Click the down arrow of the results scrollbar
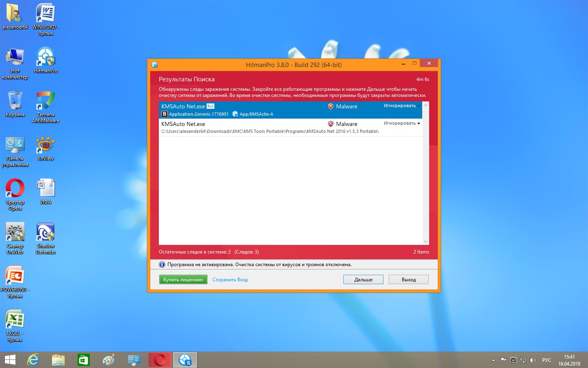Viewport: 588px width, 368px height. point(426,242)
